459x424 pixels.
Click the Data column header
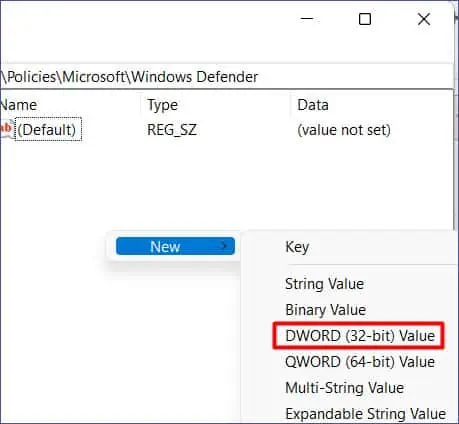point(313,105)
